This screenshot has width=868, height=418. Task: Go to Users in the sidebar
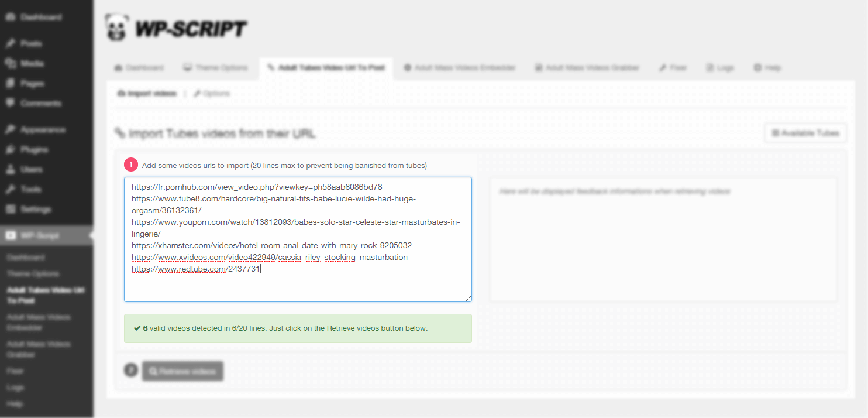[x=32, y=169]
